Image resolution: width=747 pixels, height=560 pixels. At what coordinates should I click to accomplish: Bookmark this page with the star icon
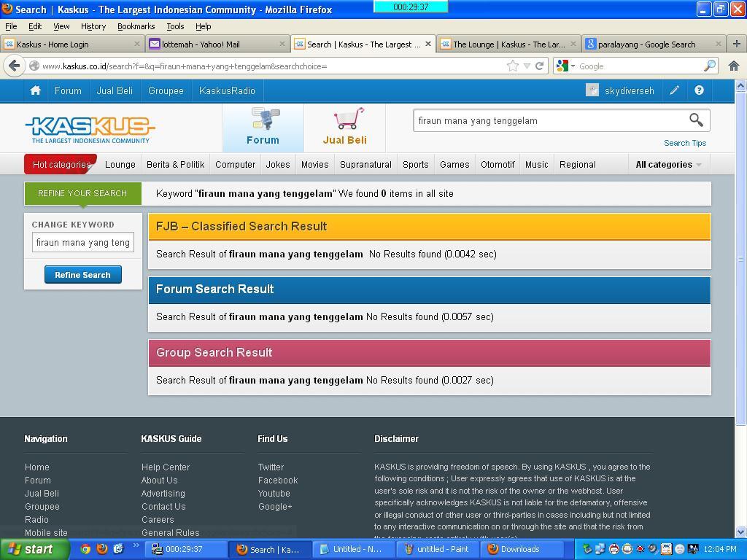[513, 66]
